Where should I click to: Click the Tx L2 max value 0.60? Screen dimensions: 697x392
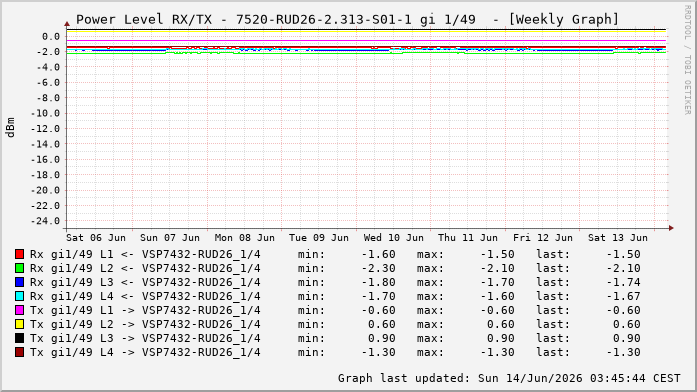point(501,324)
